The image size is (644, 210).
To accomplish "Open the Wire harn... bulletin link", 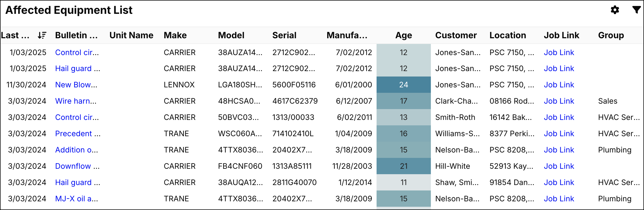I will point(76,101).
